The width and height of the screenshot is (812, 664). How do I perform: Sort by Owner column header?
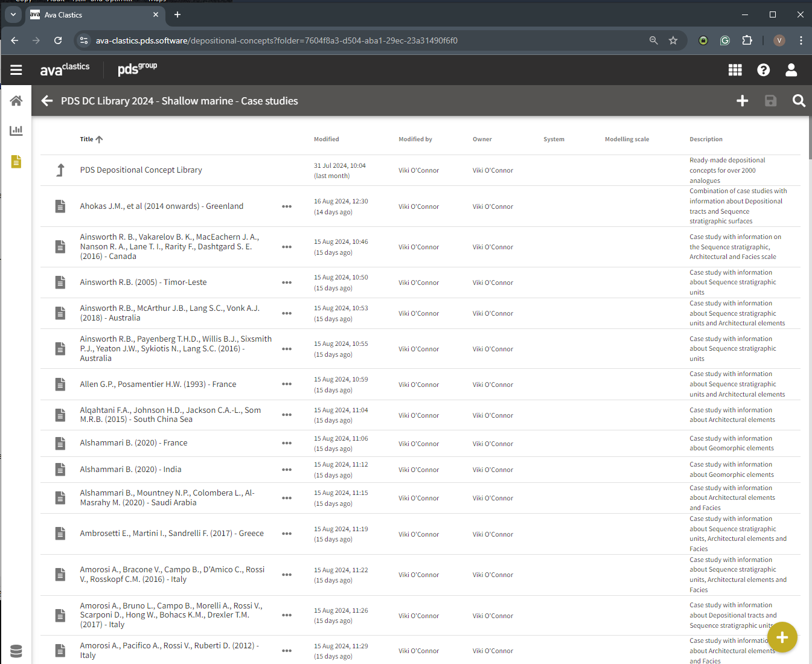(x=482, y=139)
